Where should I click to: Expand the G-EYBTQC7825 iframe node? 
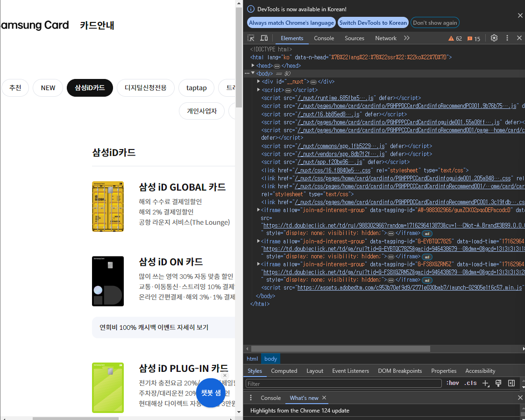(x=258, y=241)
